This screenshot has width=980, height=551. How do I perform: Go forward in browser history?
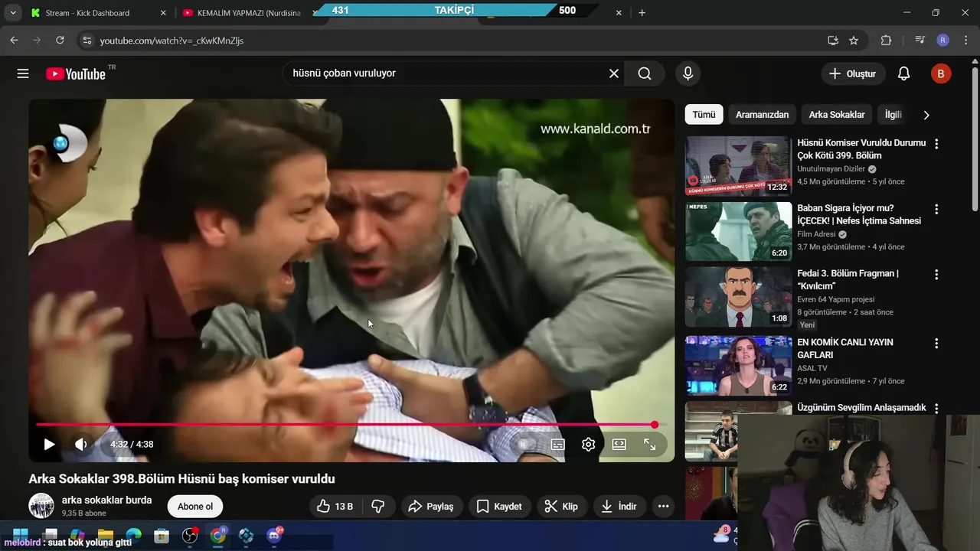pos(37,41)
